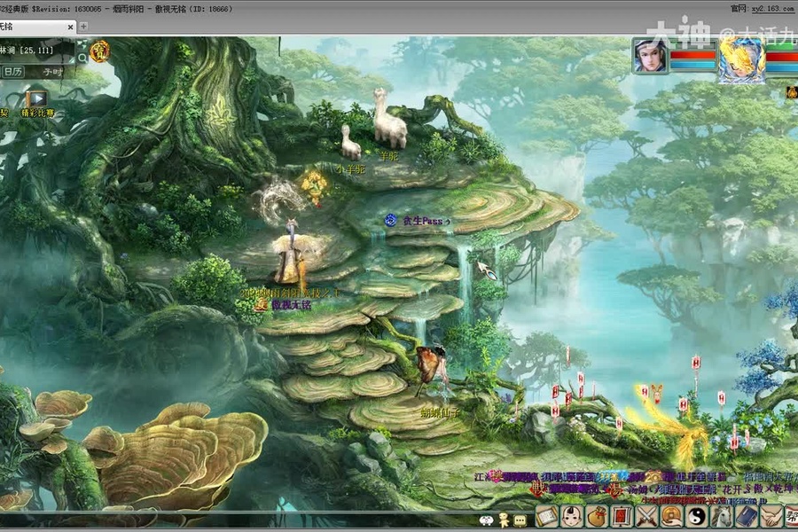The image size is (798, 532).
Task: Open the scroll quest log icon
Action: (546, 517)
